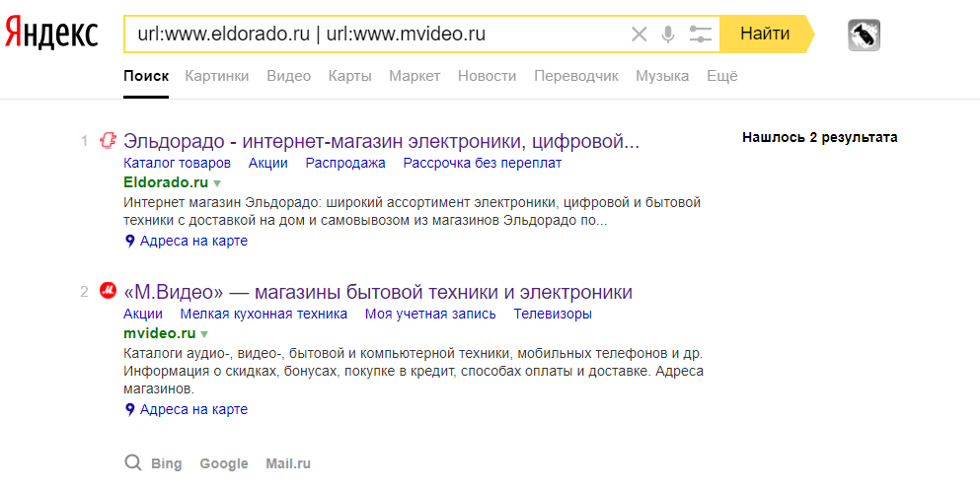
Task: Click the Нашлось 2 результата text
Action: 820,137
